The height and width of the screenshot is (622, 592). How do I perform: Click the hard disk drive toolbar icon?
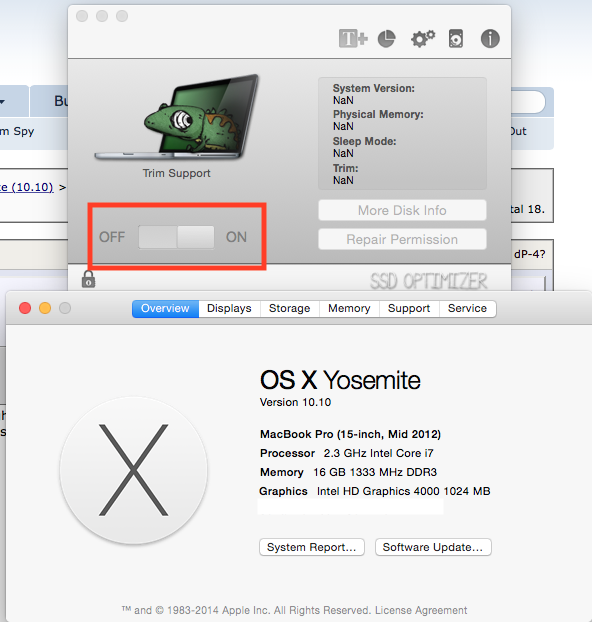tap(456, 38)
